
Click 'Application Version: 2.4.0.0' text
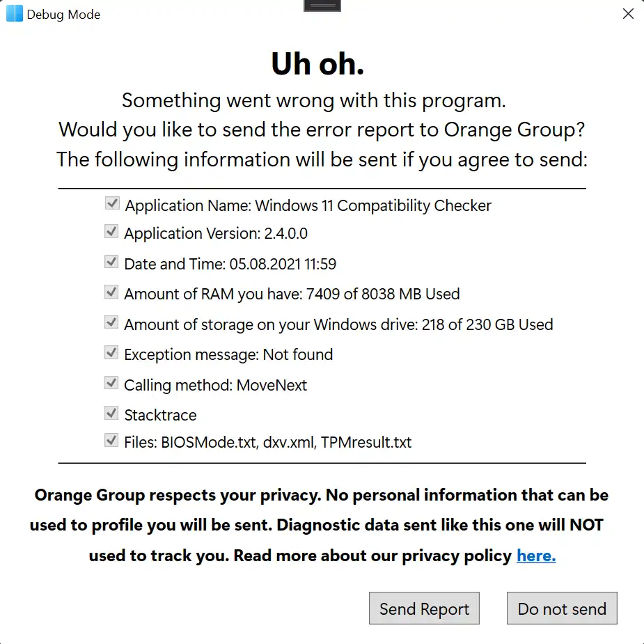pos(216,233)
